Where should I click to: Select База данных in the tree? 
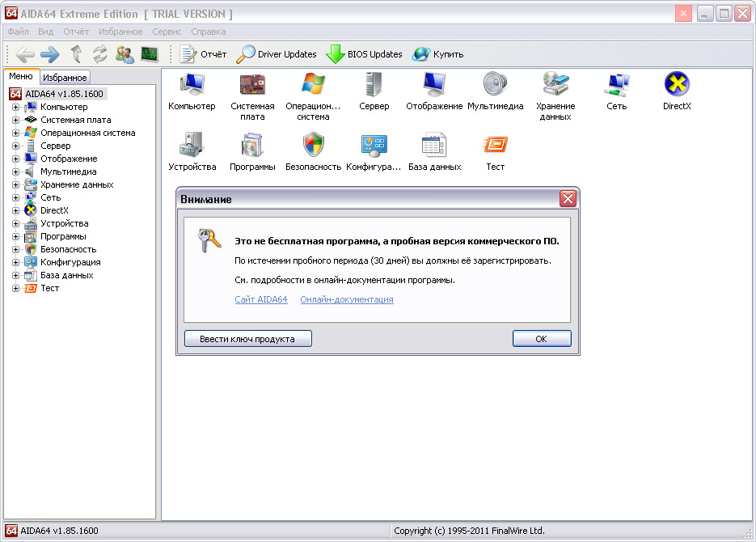click(x=67, y=276)
